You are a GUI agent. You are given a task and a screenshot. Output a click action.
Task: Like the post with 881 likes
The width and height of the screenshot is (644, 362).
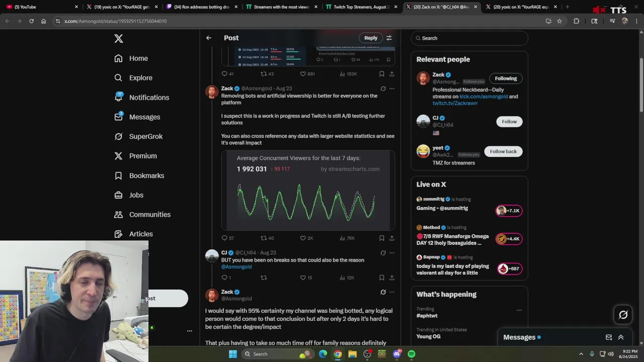(307, 74)
